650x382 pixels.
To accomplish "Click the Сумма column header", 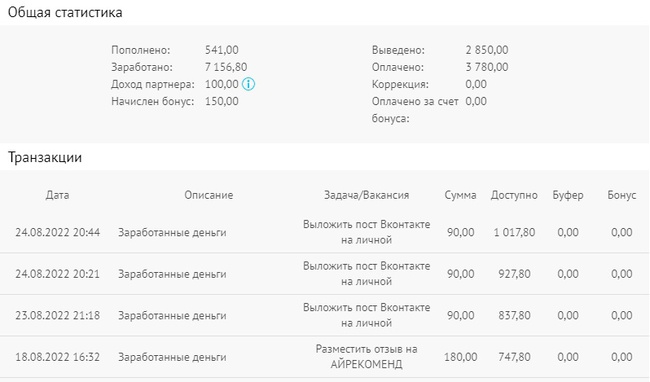I will pos(460,195).
